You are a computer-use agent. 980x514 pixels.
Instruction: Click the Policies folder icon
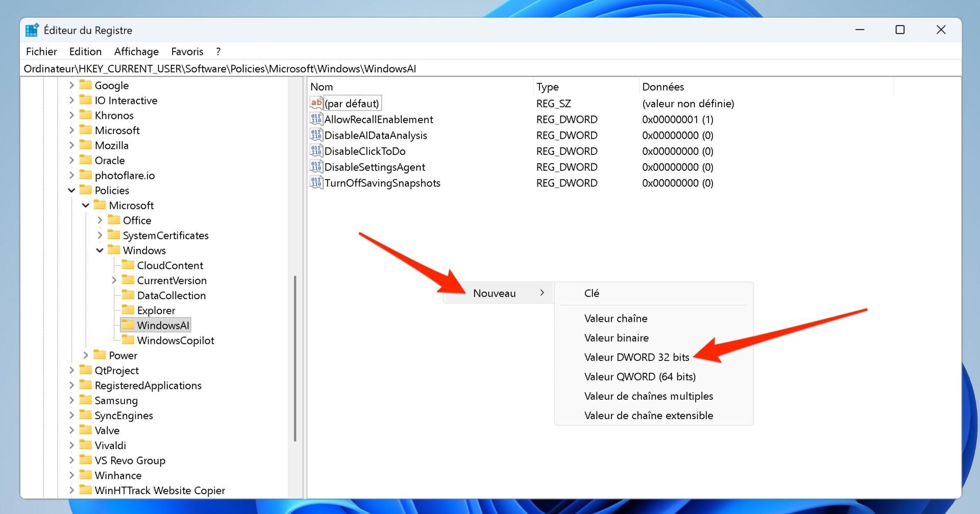point(86,190)
